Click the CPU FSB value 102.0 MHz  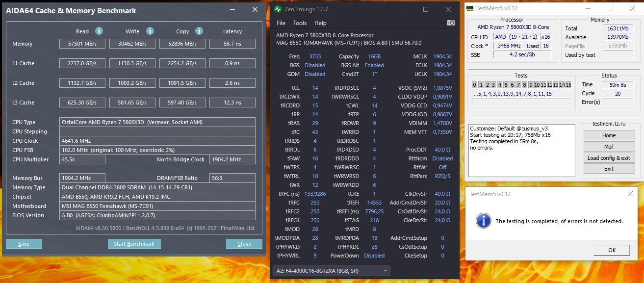coord(157,150)
